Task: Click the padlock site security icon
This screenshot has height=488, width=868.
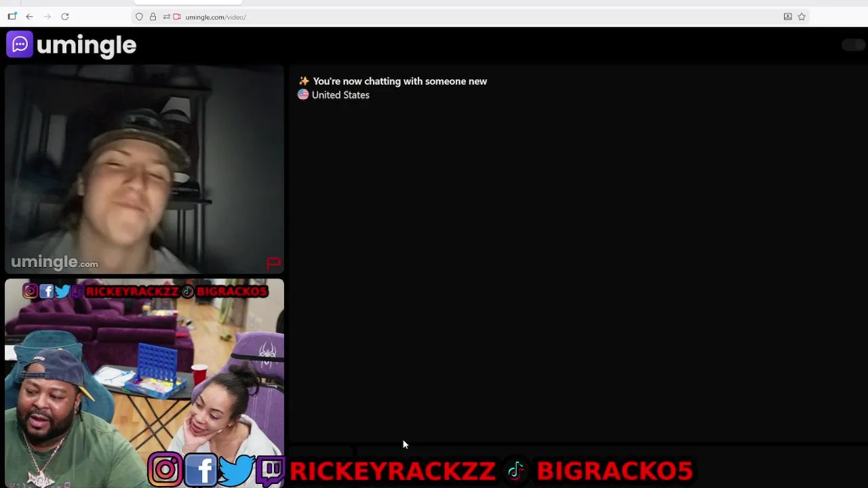Action: point(153,17)
